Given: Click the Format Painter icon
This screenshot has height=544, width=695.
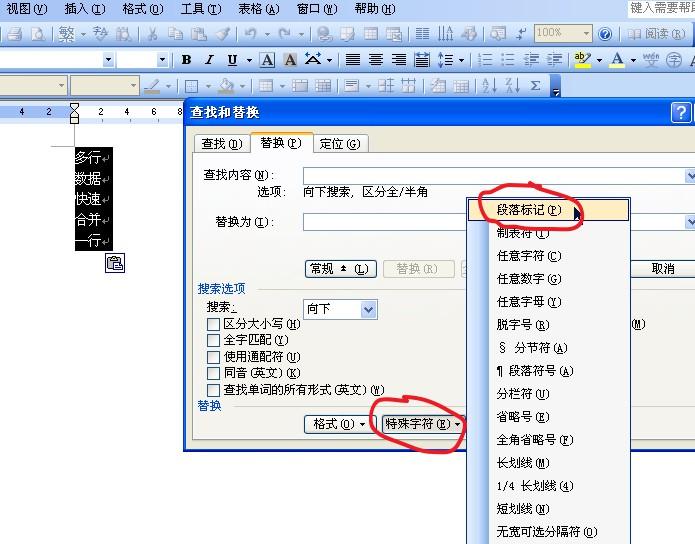Looking at the screenshot, I should (223, 34).
